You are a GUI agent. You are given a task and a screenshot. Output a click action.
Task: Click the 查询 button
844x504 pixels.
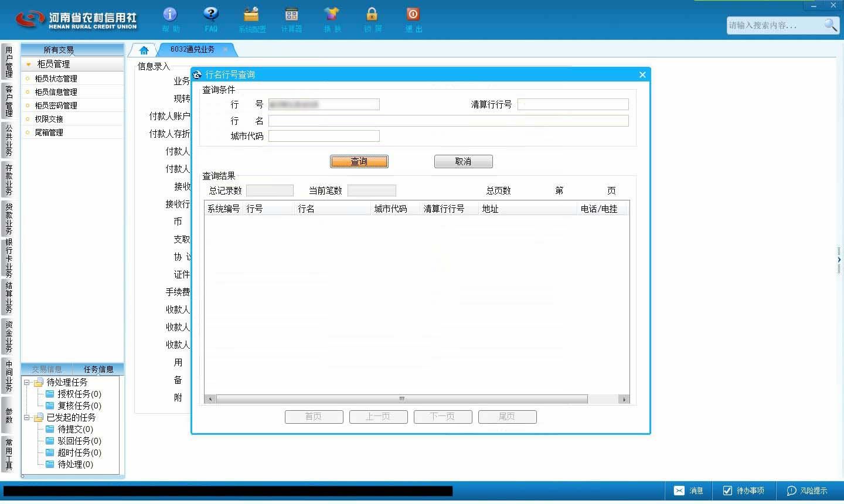359,161
